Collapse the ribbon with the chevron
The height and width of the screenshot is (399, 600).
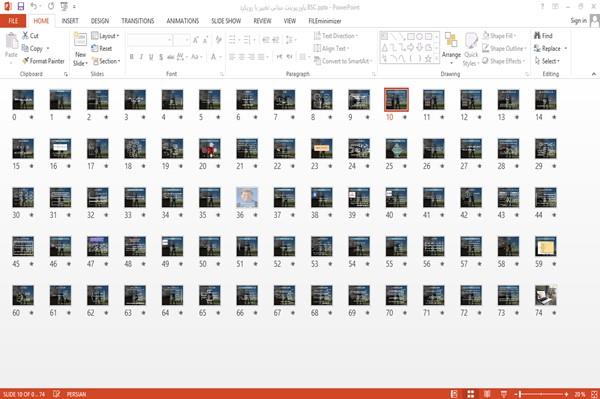pos(593,74)
